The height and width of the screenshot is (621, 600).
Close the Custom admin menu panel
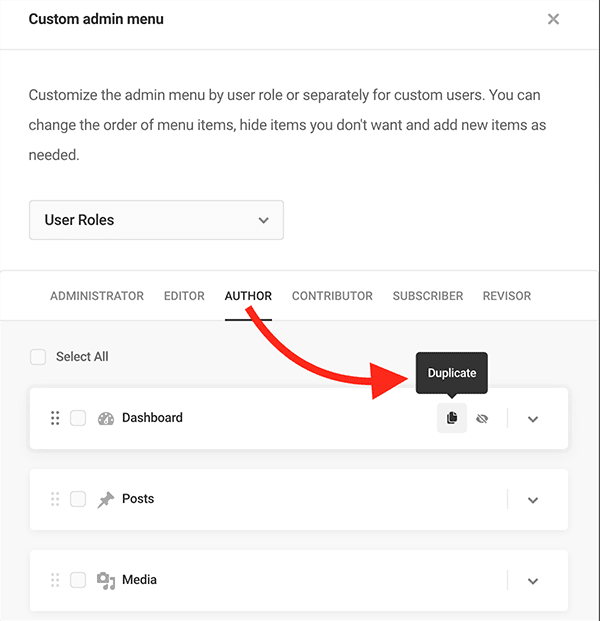pos(553,19)
